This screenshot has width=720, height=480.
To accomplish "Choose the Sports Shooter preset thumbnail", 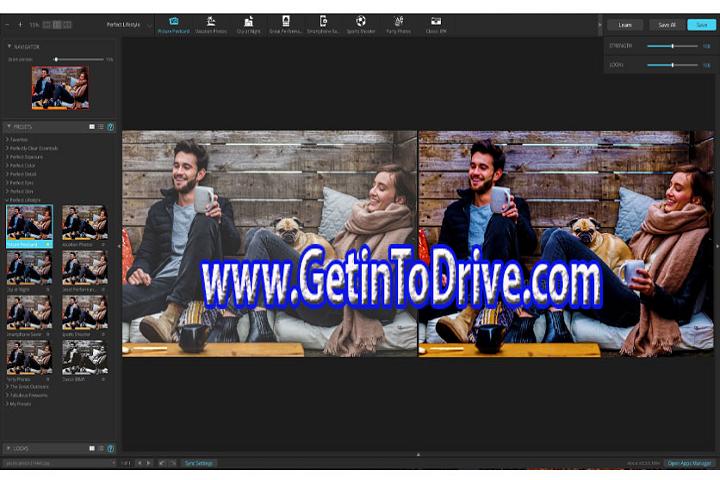I will click(x=85, y=312).
